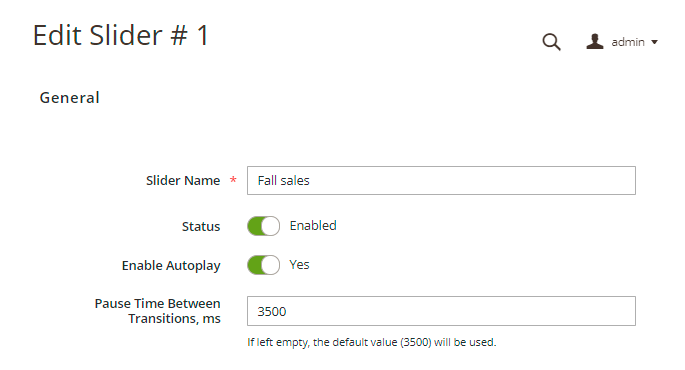The height and width of the screenshot is (370, 685).
Task: Click the red required asterisk marker
Action: 233,180
